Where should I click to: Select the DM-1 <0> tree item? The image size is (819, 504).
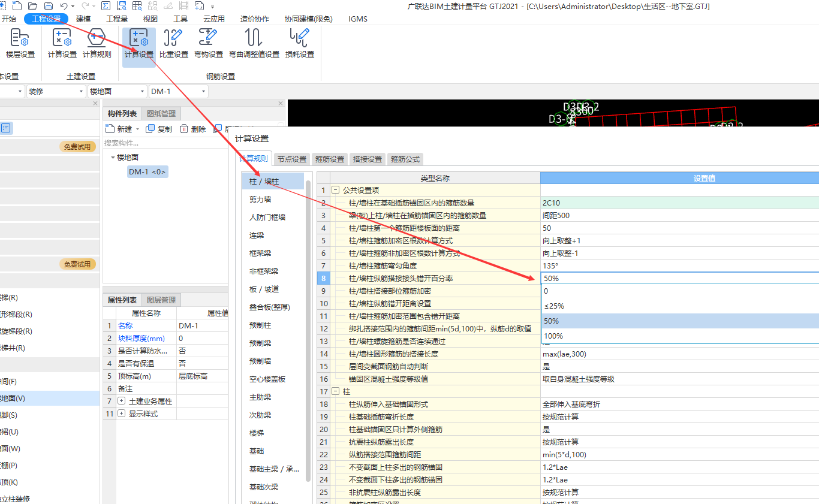pyautogui.click(x=147, y=172)
